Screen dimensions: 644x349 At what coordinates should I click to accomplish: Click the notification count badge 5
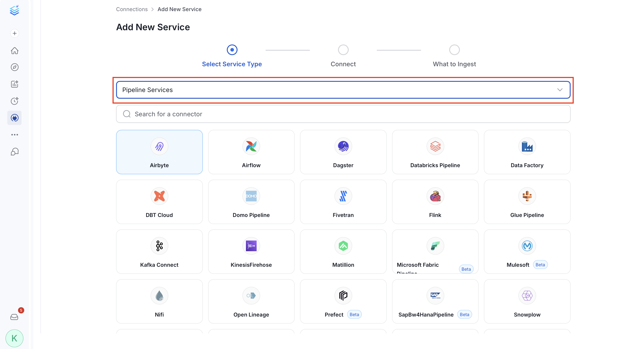21,310
